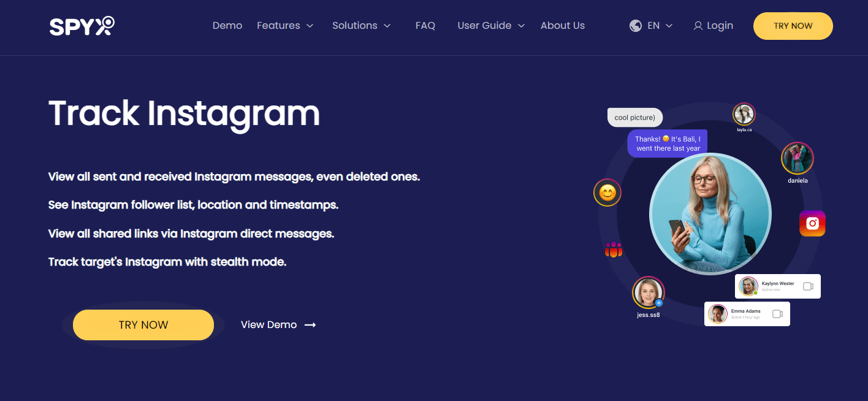Screen dimensions: 868x401
Task: Open the View Demo link
Action: [x=268, y=325]
